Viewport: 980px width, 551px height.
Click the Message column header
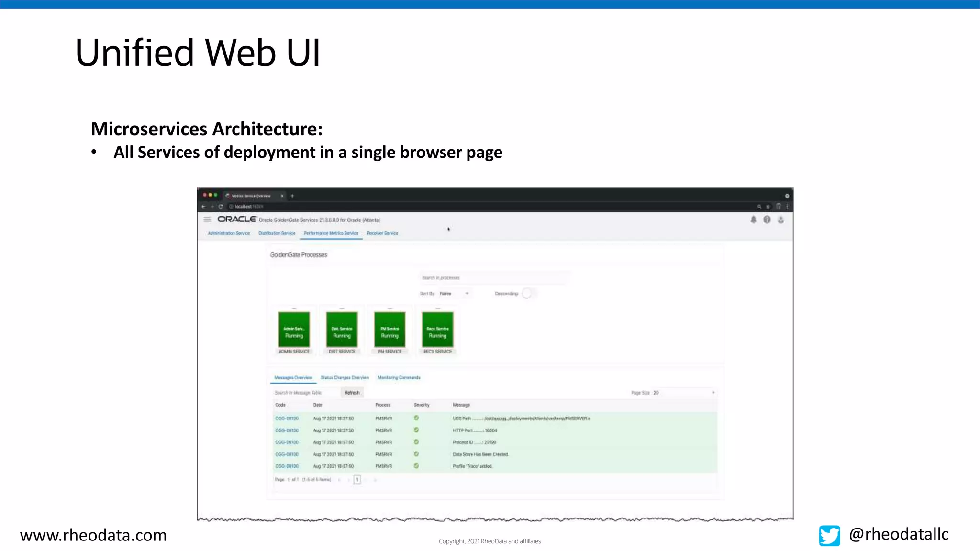pyautogui.click(x=461, y=405)
